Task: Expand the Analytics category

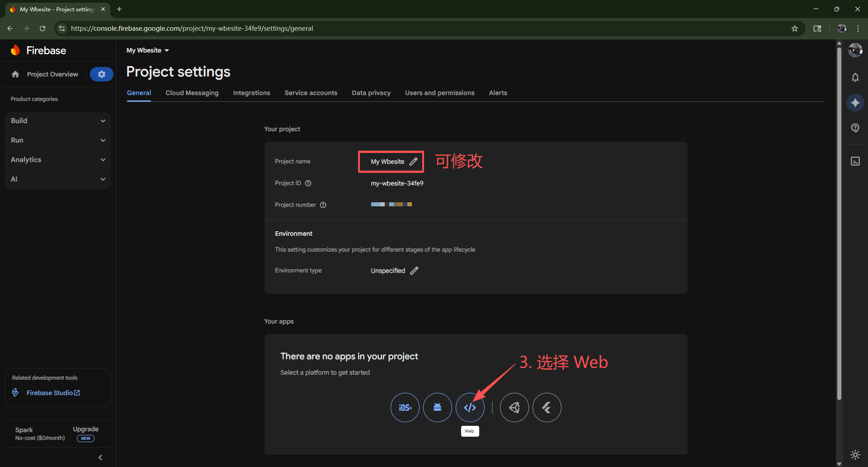Action: pyautogui.click(x=58, y=160)
